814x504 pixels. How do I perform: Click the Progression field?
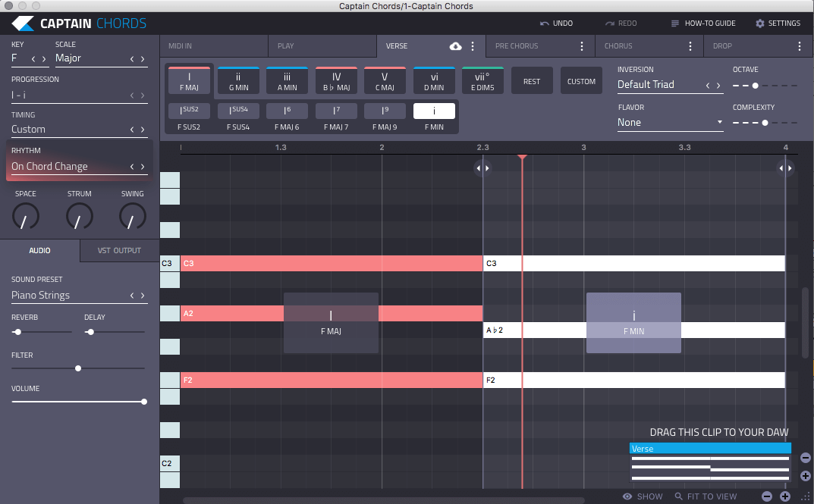80,95
